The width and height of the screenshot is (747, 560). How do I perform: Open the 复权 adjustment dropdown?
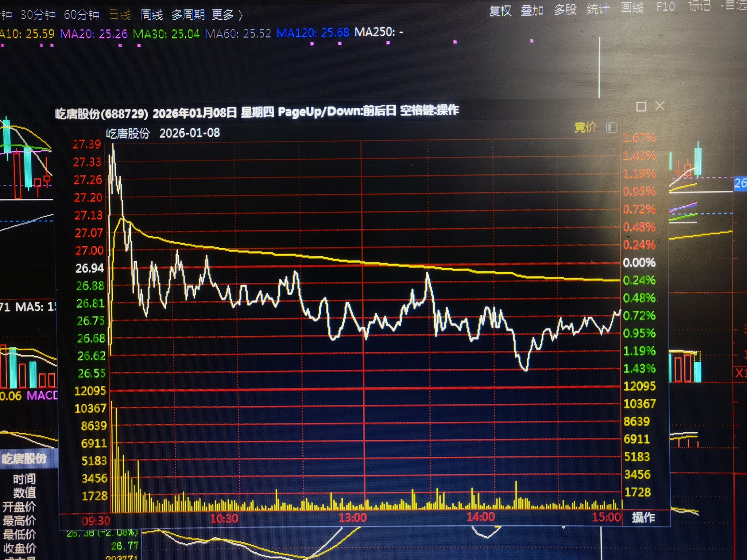[x=500, y=11]
